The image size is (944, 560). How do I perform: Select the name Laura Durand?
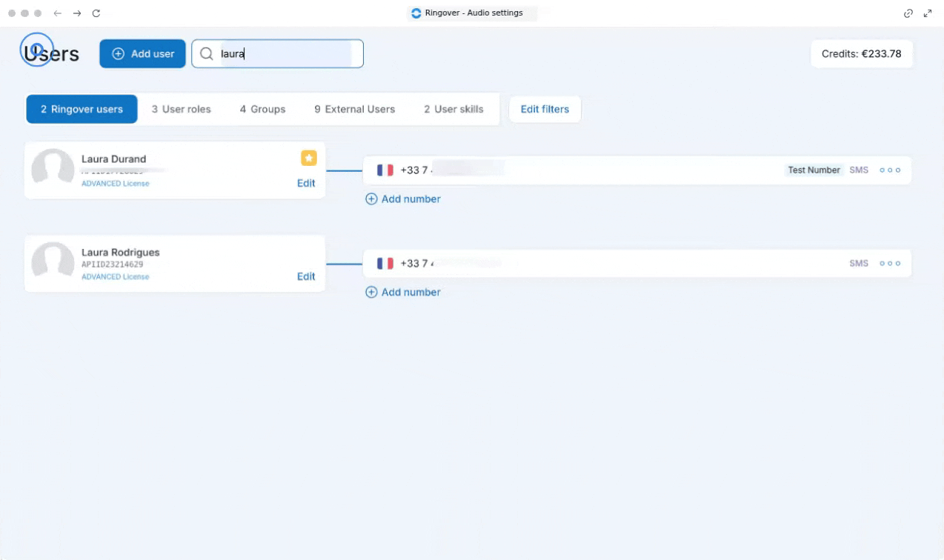(113, 159)
